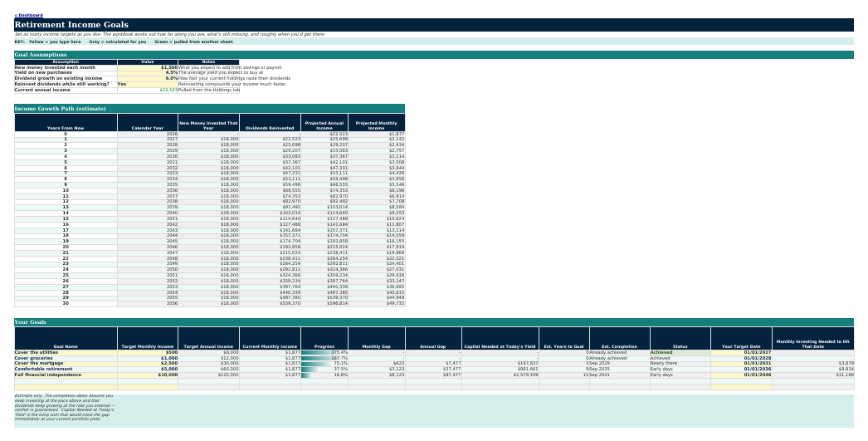This screenshot has width=868, height=441.
Task: Select the 375.4% progress bar
Action: point(324,352)
